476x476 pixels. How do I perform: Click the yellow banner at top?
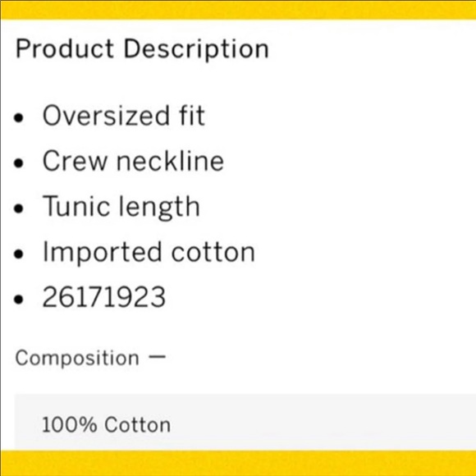(238, 10)
